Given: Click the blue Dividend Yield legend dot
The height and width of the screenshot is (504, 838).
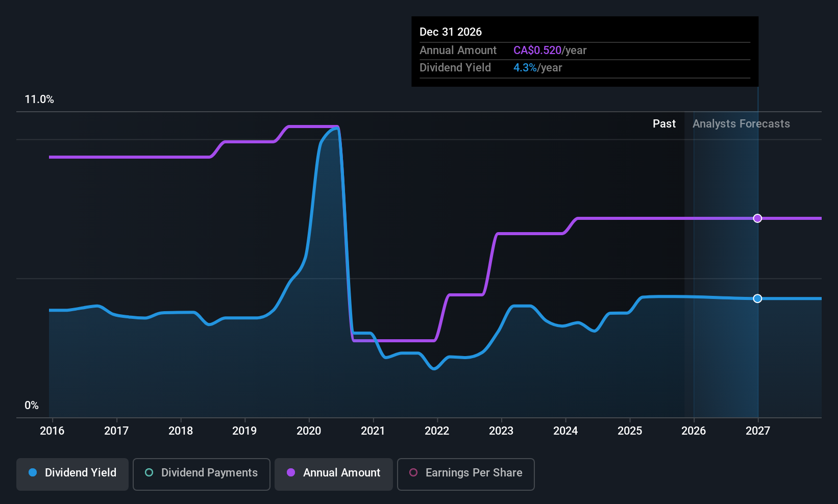Looking at the screenshot, I should click(33, 473).
